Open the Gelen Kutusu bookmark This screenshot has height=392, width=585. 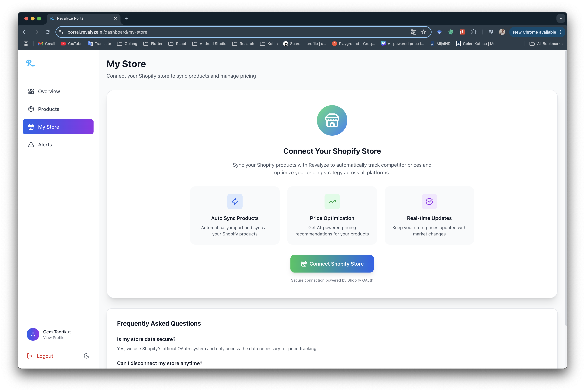pyautogui.click(x=477, y=44)
